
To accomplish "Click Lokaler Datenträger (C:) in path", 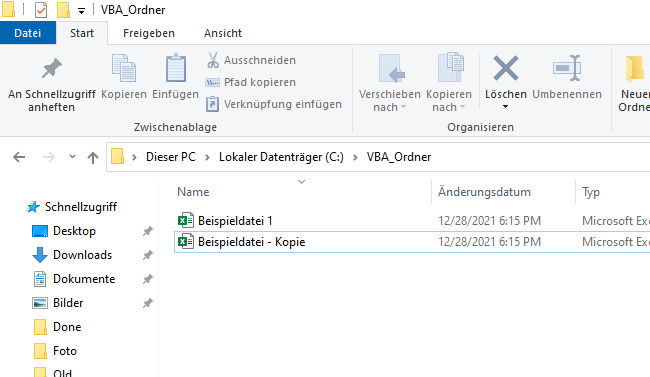I will point(281,157).
